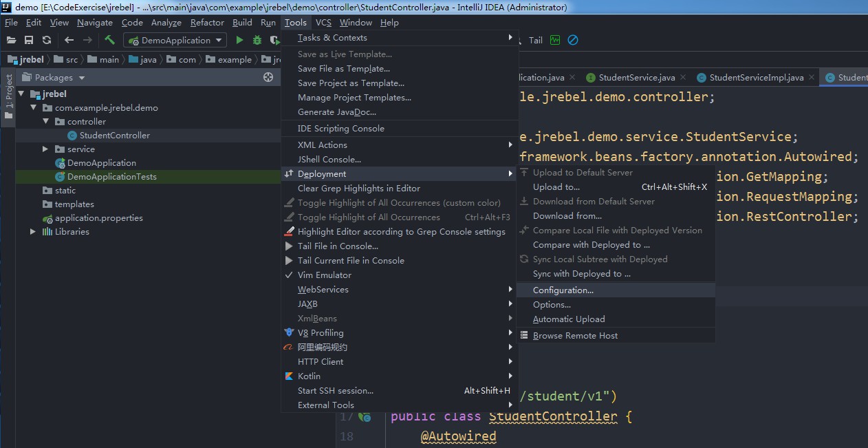This screenshot has height=448, width=868.
Task: Collapse the controller package tree node
Action: [46, 122]
